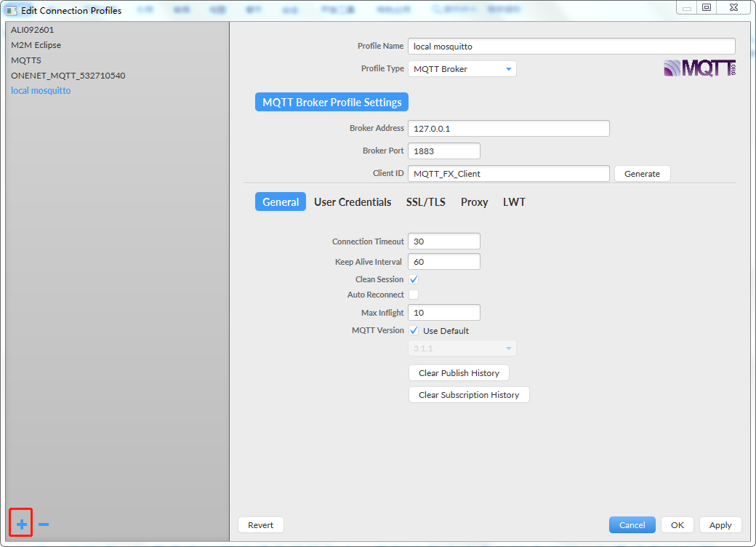Maximize the Edit Connection Profiles window
The height and width of the screenshot is (547, 756).
(707, 7)
